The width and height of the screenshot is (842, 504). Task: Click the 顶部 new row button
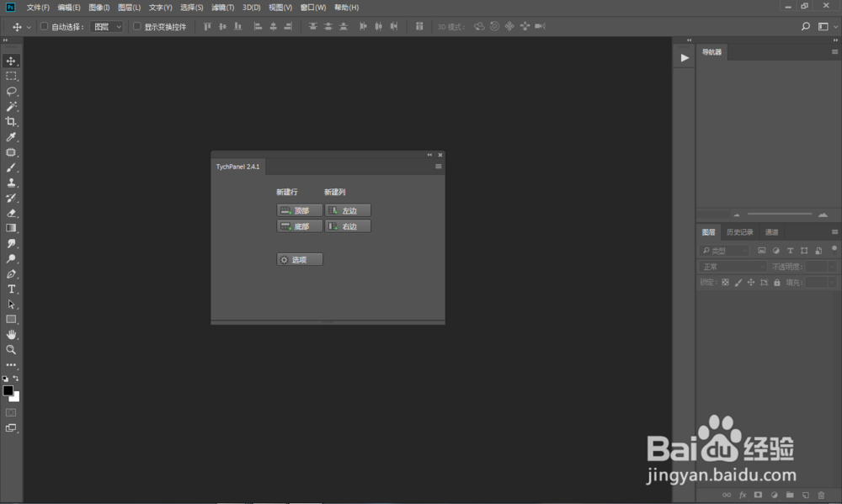(x=300, y=210)
